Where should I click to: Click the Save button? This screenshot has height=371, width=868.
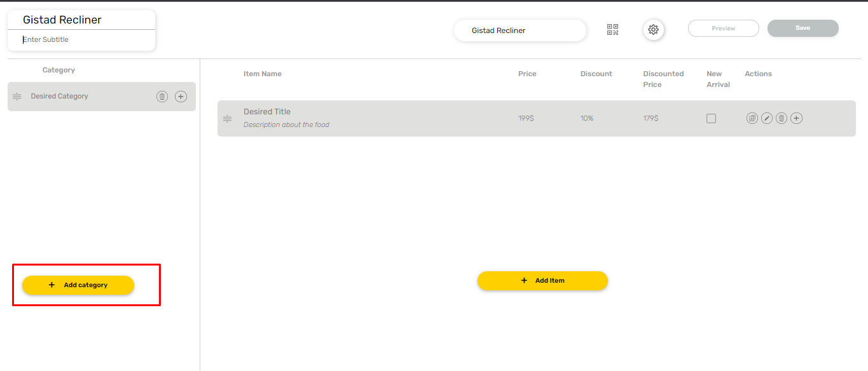coord(803,28)
